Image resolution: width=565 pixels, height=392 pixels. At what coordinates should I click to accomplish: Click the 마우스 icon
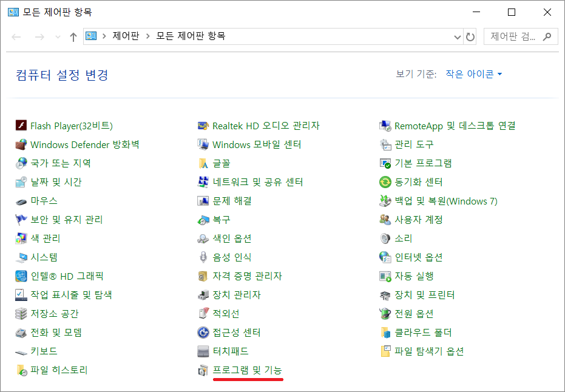pos(21,201)
